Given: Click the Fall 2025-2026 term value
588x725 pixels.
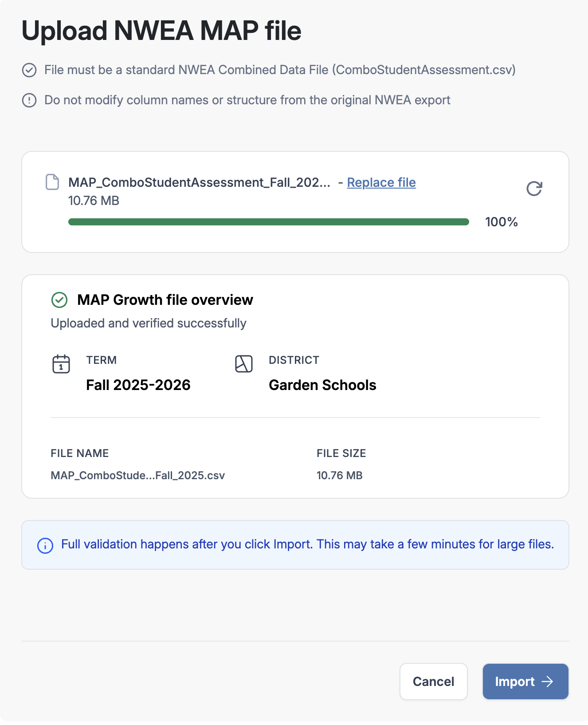Looking at the screenshot, I should (138, 385).
